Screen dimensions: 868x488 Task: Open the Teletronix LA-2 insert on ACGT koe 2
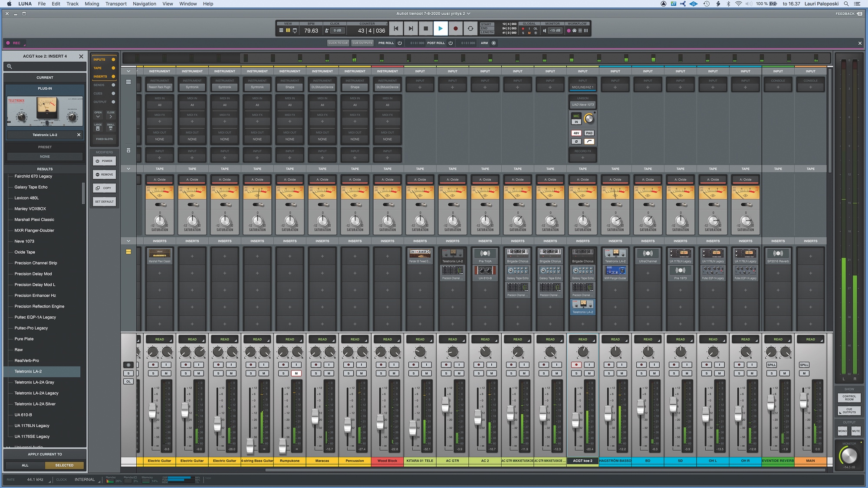tap(582, 306)
